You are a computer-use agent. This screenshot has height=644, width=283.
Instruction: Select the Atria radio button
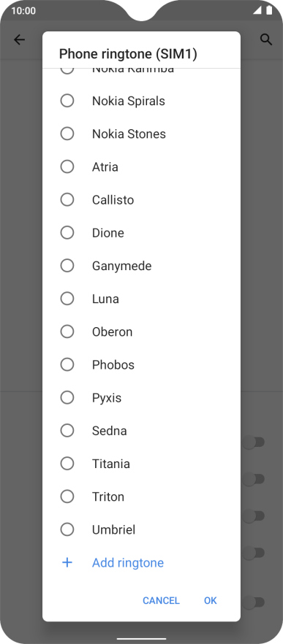67,166
